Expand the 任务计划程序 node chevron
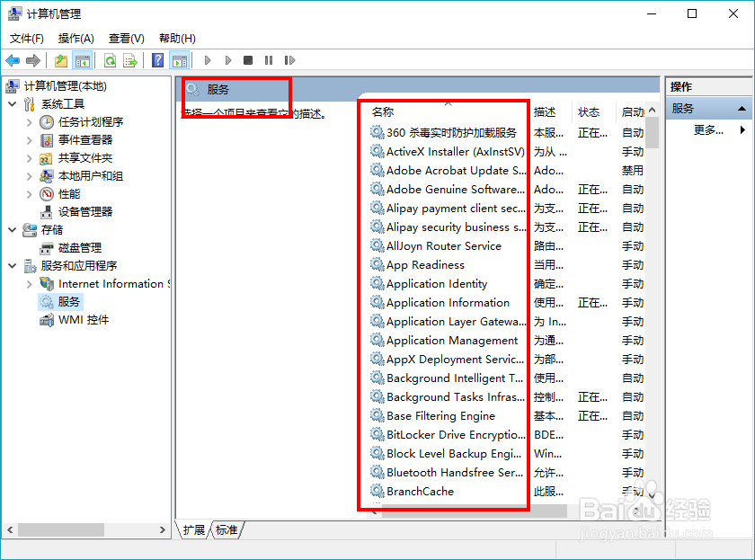Image resolution: width=755 pixels, height=560 pixels. tap(30, 122)
